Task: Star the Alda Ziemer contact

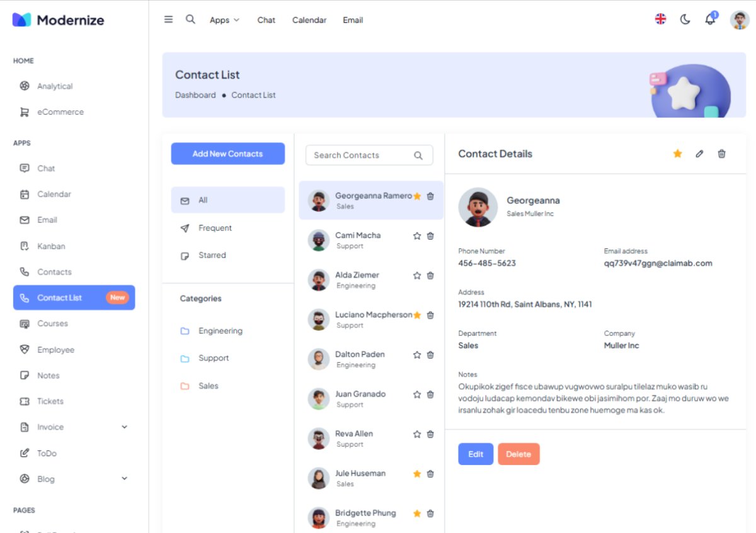Action: point(416,275)
